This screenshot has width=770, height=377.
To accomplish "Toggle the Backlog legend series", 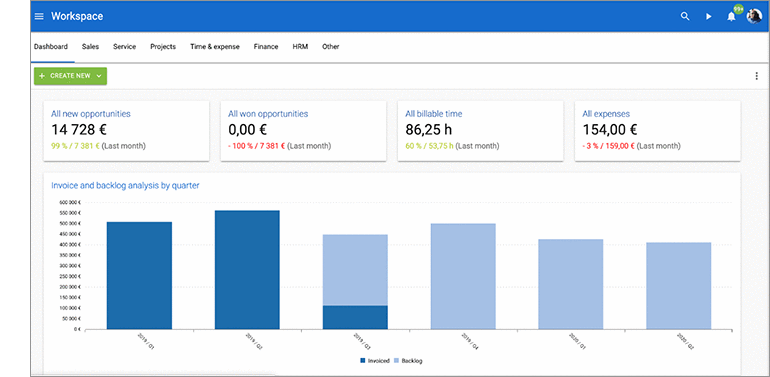I will tap(408, 361).
